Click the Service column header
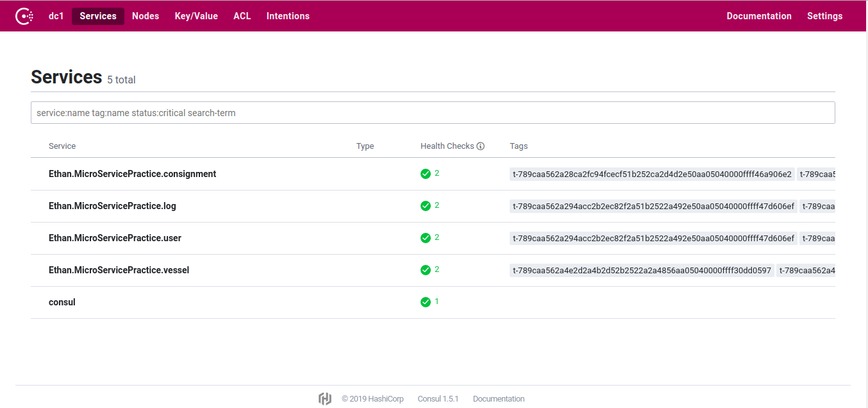The image size is (868, 408). (62, 146)
